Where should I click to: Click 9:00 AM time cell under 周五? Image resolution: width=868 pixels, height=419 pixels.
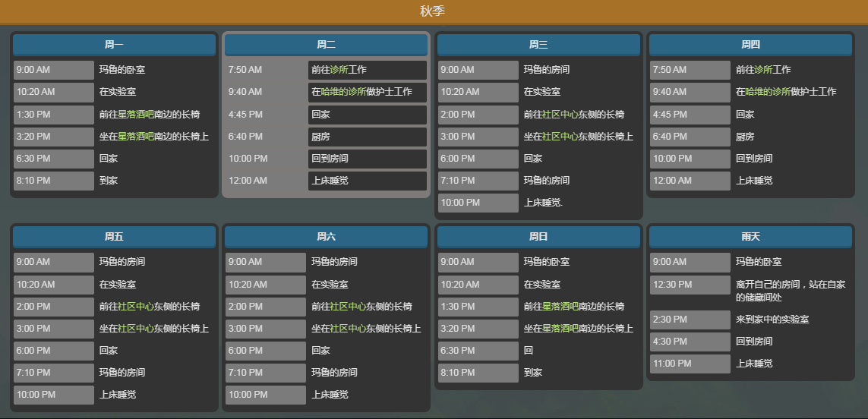[x=54, y=263]
